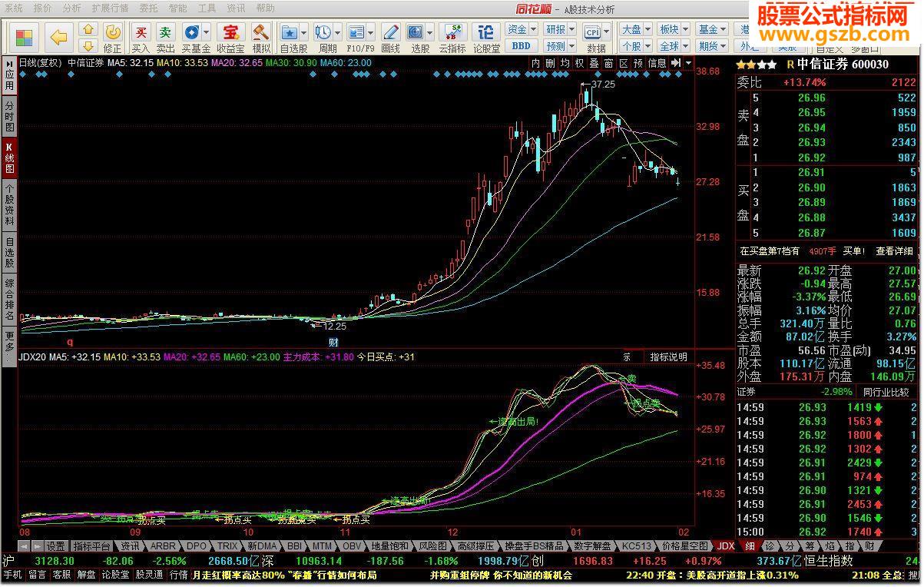924x587 pixels.
Task: Click the yellow up arrow icon
Action: click(88, 30)
